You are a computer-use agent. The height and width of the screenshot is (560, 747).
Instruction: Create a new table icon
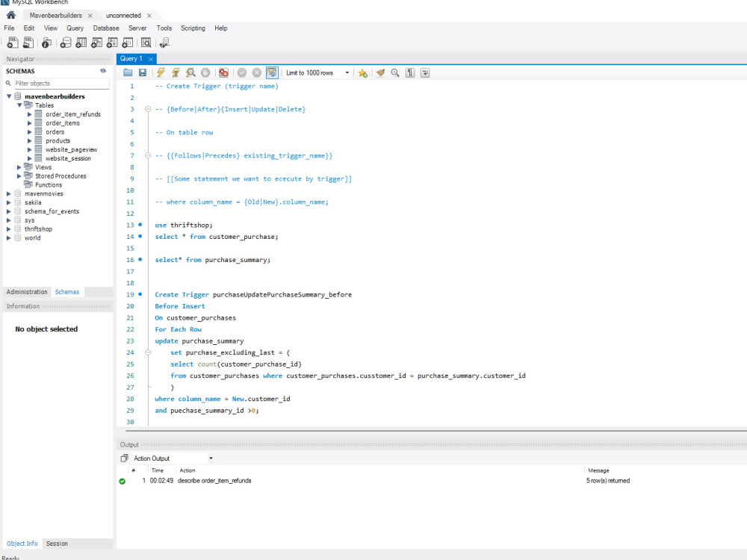[x=81, y=43]
